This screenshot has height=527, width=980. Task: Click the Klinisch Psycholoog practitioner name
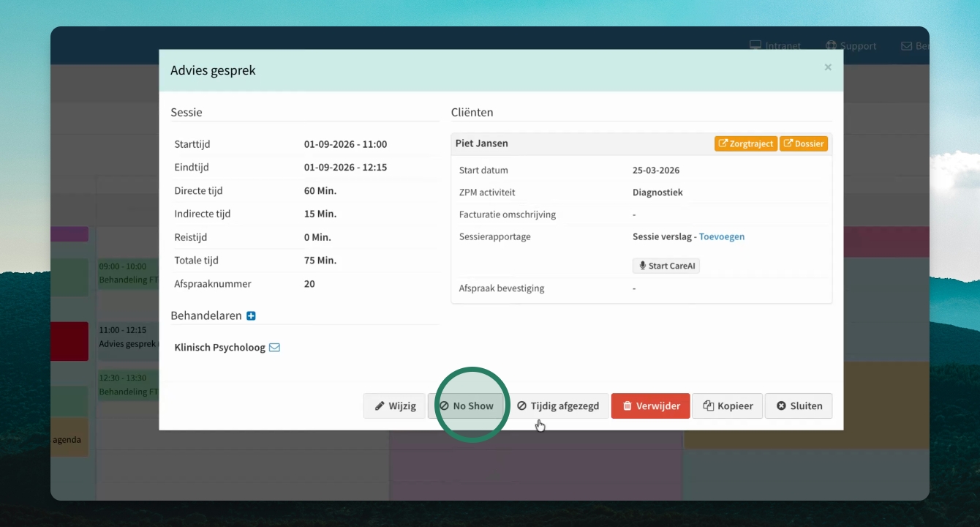coord(220,348)
